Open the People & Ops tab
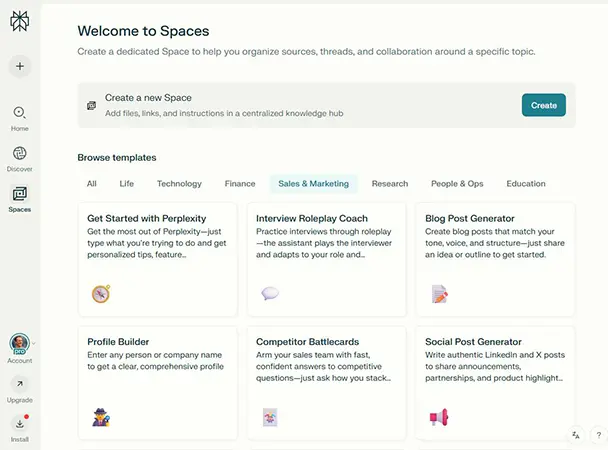Image resolution: width=608 pixels, height=450 pixels. pyautogui.click(x=457, y=184)
